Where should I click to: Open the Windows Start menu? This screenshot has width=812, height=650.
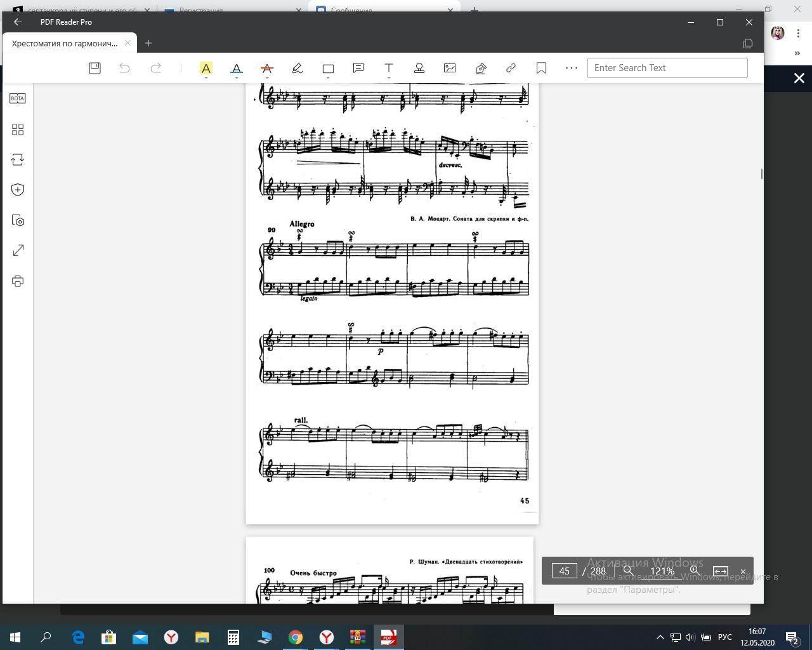(x=15, y=637)
